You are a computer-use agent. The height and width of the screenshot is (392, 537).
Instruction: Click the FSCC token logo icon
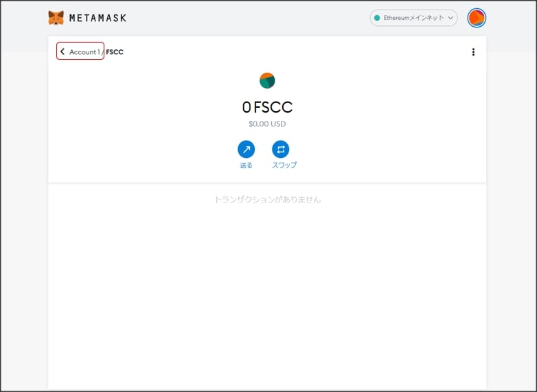tap(267, 80)
